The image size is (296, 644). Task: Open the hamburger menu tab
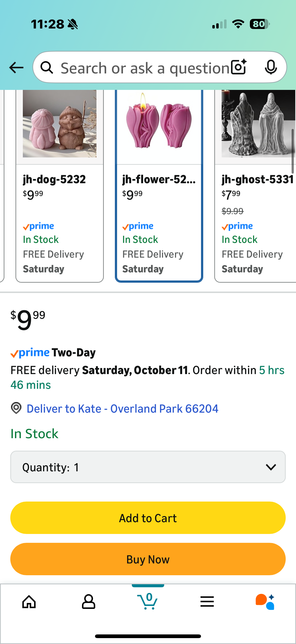point(207,601)
